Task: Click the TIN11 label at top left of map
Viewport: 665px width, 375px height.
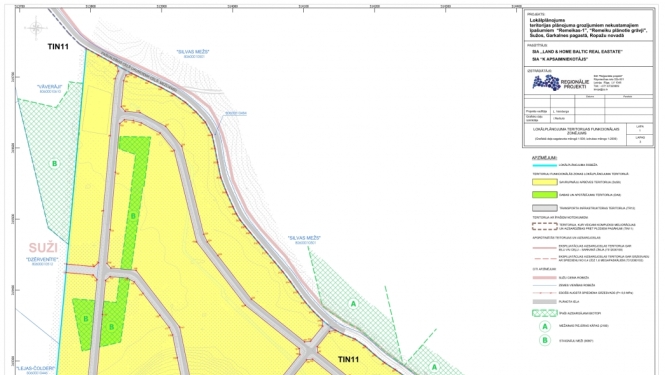Action: tap(58, 47)
